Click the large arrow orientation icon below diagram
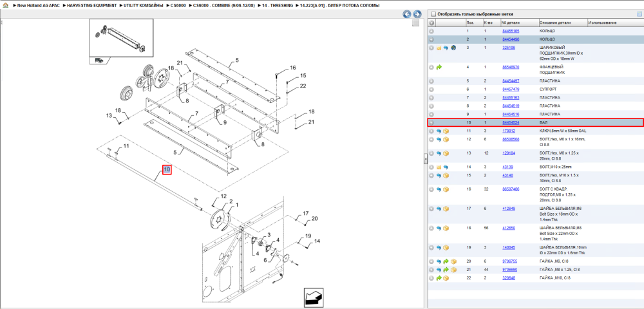644x309 pixels. pos(314,297)
